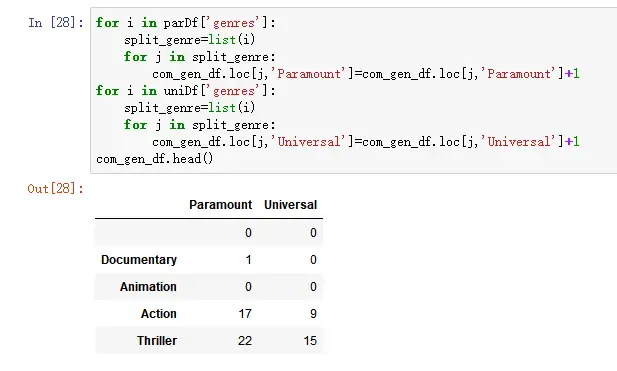
Task: Click Universal value 0 in Animation row
Action: 313,287
